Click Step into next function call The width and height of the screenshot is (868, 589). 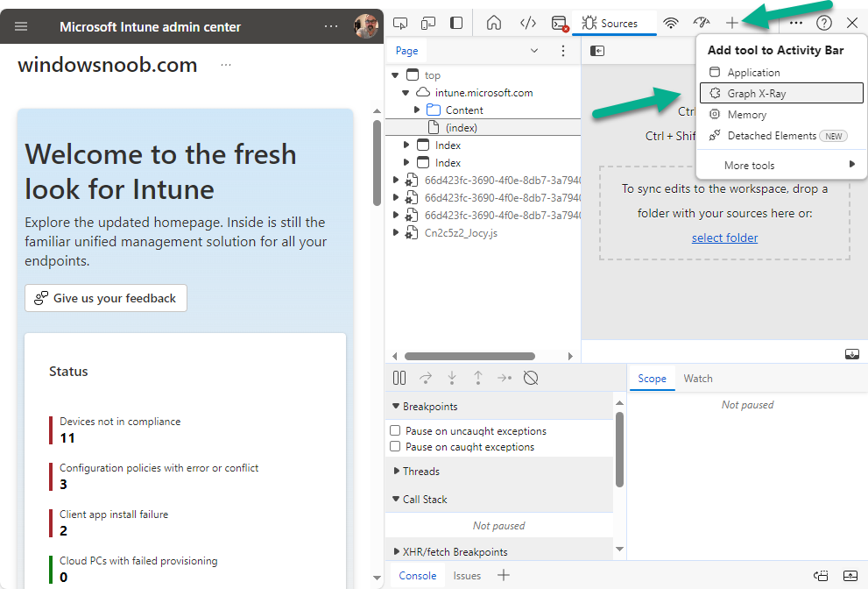click(452, 378)
